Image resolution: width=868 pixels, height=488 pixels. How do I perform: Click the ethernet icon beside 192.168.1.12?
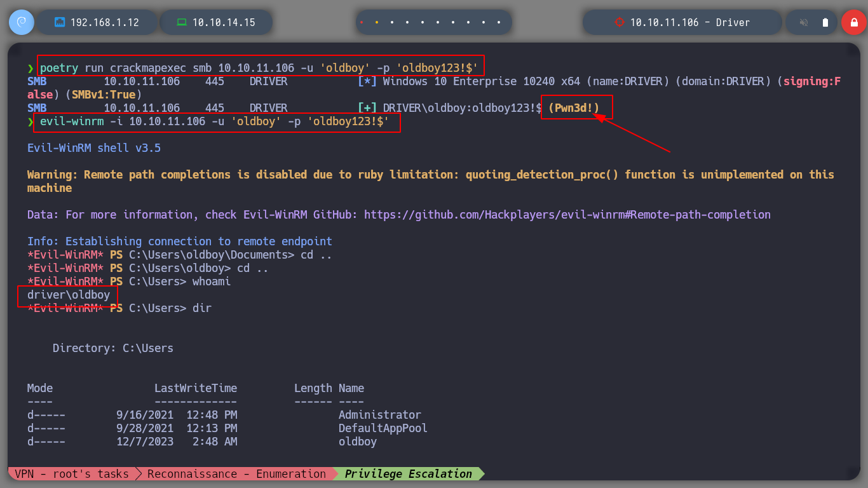click(60, 22)
